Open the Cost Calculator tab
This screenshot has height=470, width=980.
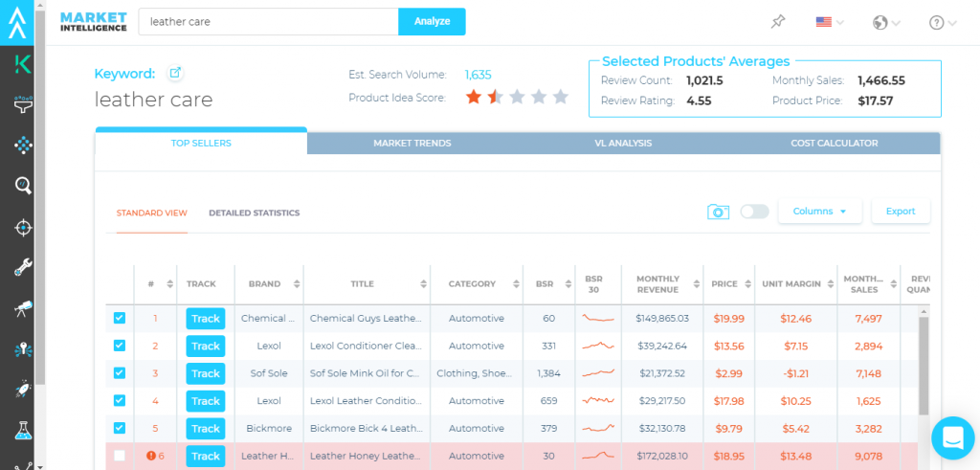point(834,144)
